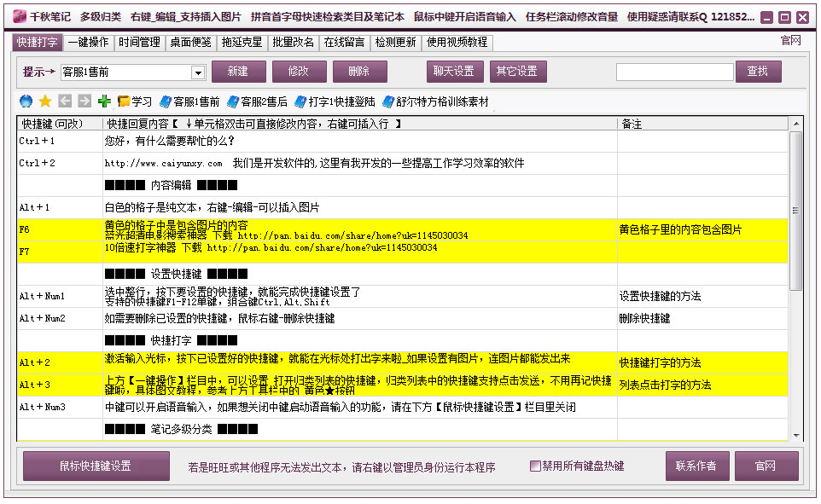Select the Alt+Num3 shortcut cell

click(x=61, y=407)
